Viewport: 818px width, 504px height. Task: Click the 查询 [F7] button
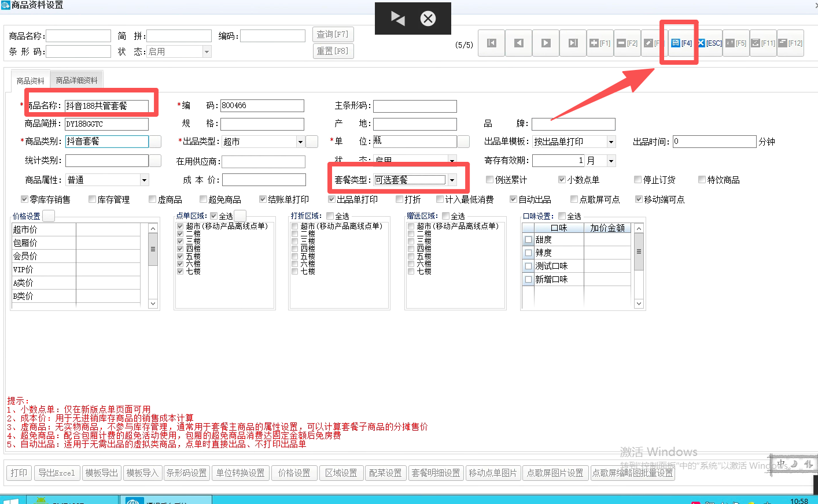coord(333,35)
